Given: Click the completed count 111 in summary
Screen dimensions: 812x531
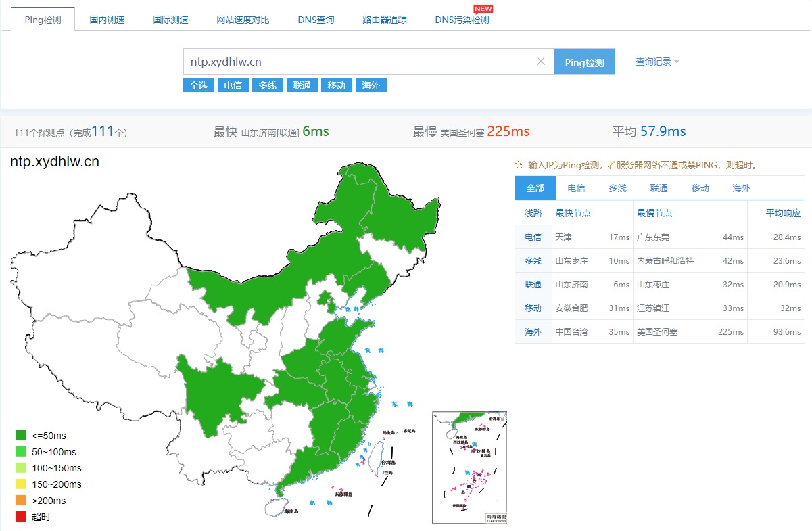Looking at the screenshot, I should click(103, 131).
